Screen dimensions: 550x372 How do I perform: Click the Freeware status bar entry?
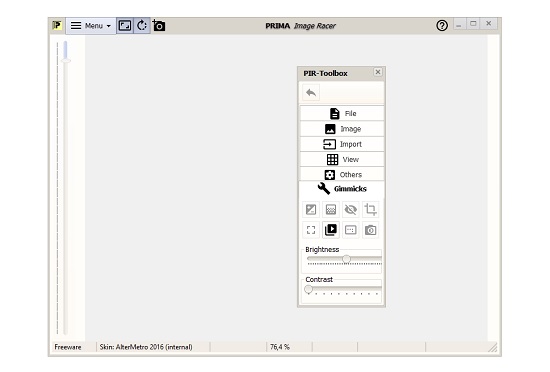pyautogui.click(x=68, y=347)
